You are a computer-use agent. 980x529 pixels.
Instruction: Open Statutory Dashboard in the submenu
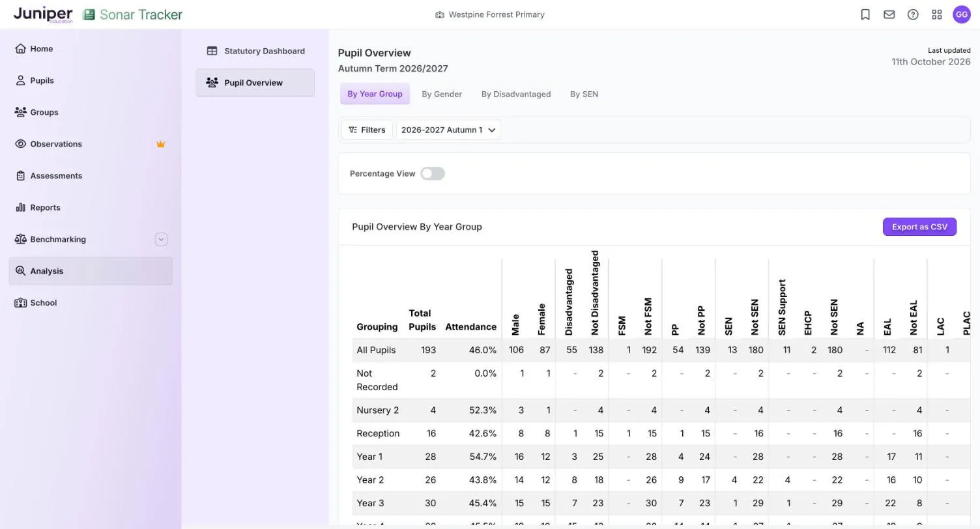[x=255, y=51]
